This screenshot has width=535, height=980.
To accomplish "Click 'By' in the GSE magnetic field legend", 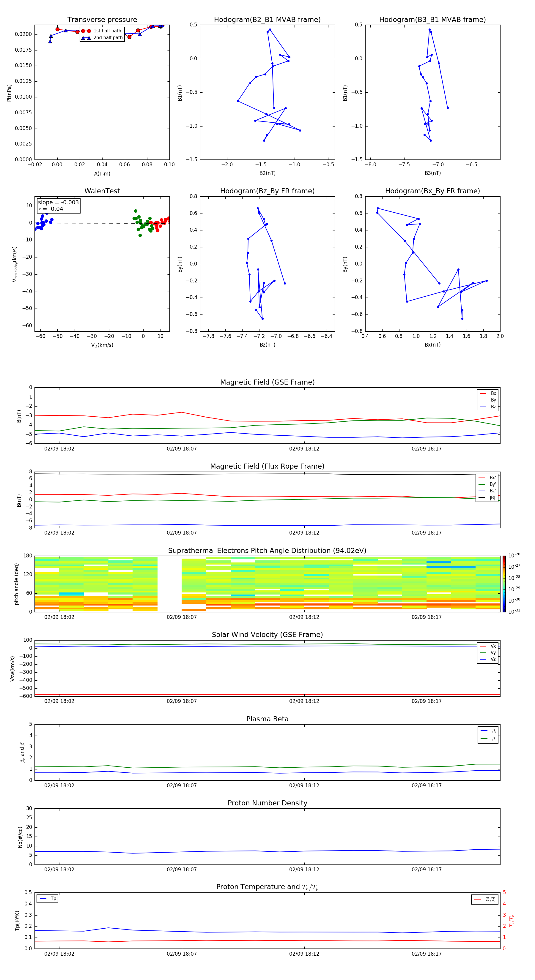I will (488, 400).
